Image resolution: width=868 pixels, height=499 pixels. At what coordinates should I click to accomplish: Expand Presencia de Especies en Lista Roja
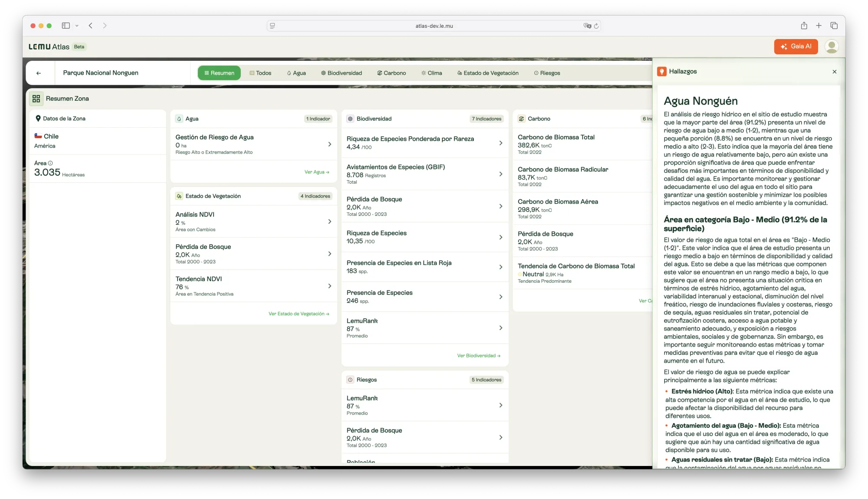point(500,267)
